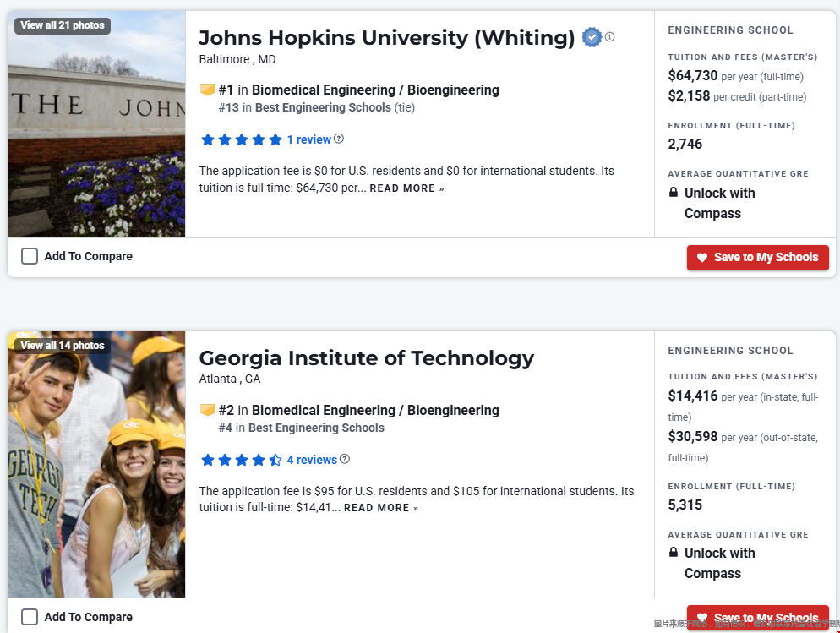Click the lock icon in Georgia Tech GRE section

tap(674, 553)
